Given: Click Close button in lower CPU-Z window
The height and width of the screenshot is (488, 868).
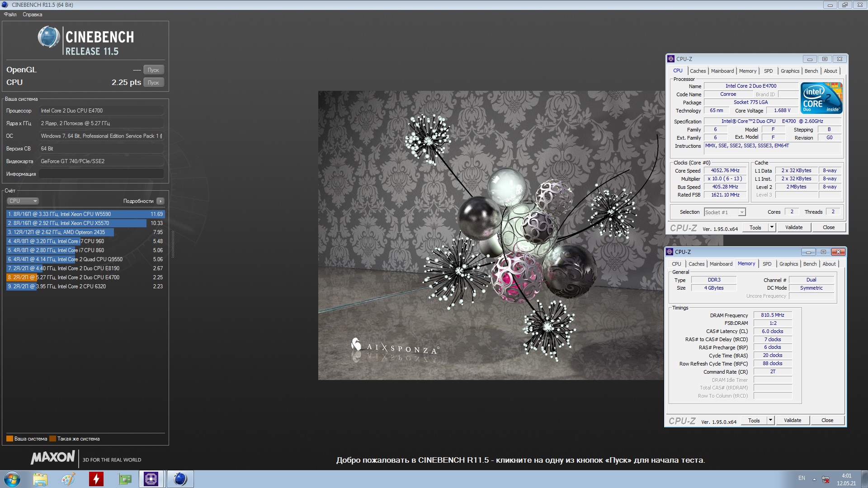Looking at the screenshot, I should [x=827, y=421].
